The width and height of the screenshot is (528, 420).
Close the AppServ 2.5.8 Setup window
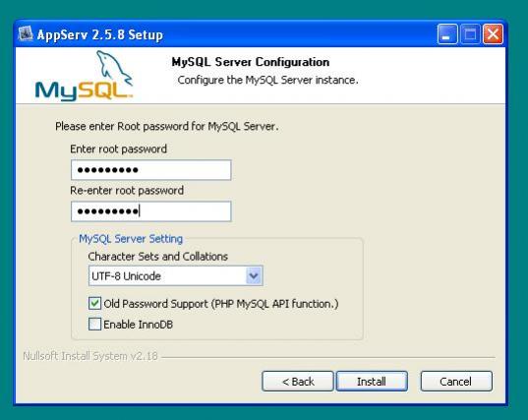[493, 34]
